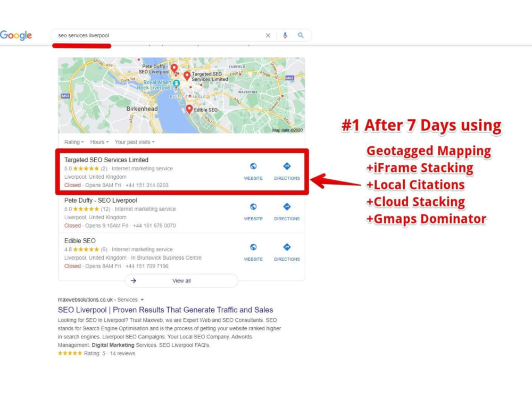Get directions to Edible SEO

point(287,247)
